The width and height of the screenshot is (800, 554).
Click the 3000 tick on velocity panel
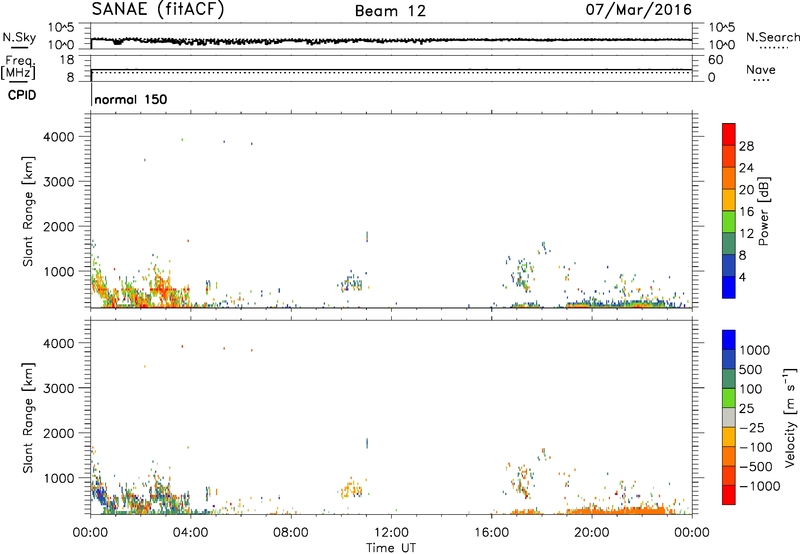click(59, 388)
